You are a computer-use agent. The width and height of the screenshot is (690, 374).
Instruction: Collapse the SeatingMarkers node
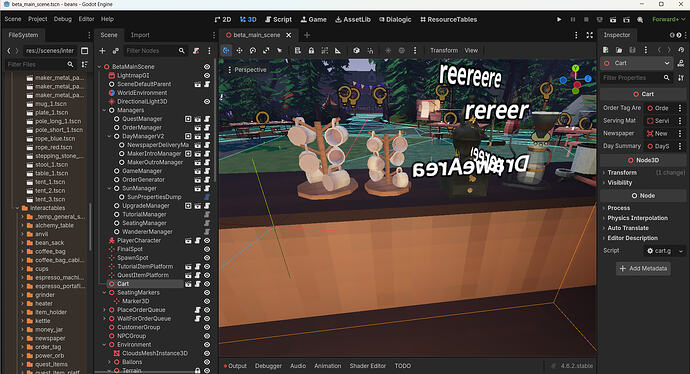[x=104, y=293]
